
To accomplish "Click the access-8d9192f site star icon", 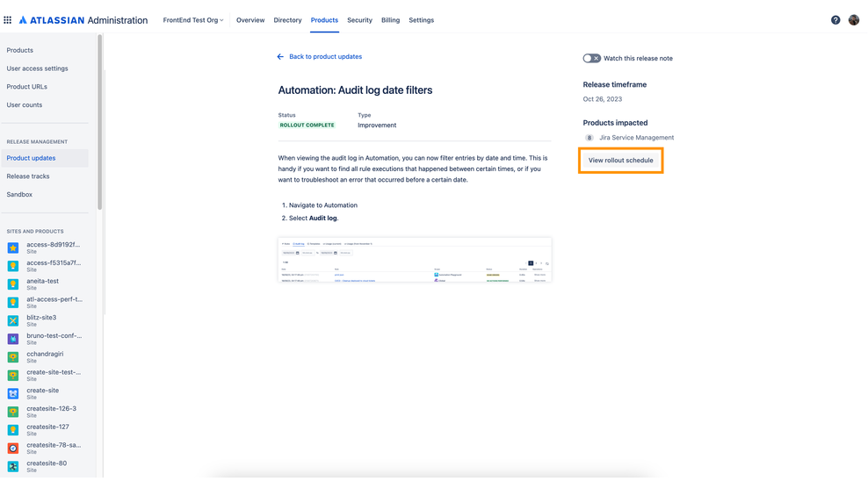I will [12, 248].
